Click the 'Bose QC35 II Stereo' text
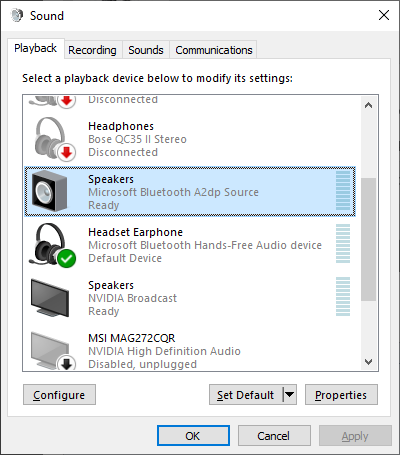This screenshot has height=455, width=400. click(x=137, y=139)
